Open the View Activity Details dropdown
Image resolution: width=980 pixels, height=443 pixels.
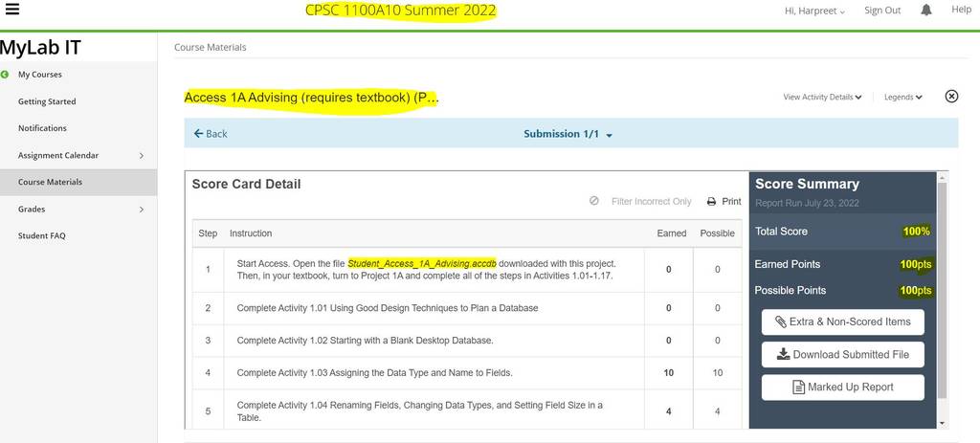[822, 97]
